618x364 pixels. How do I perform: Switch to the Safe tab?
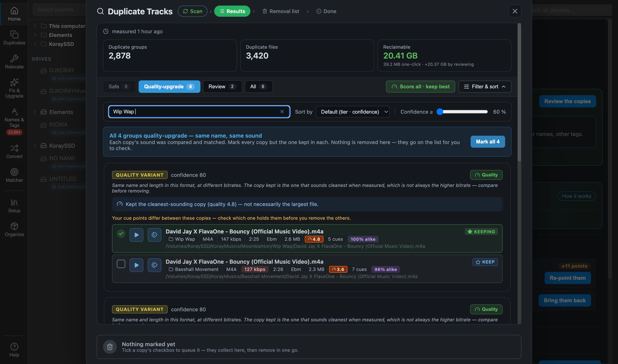(119, 87)
